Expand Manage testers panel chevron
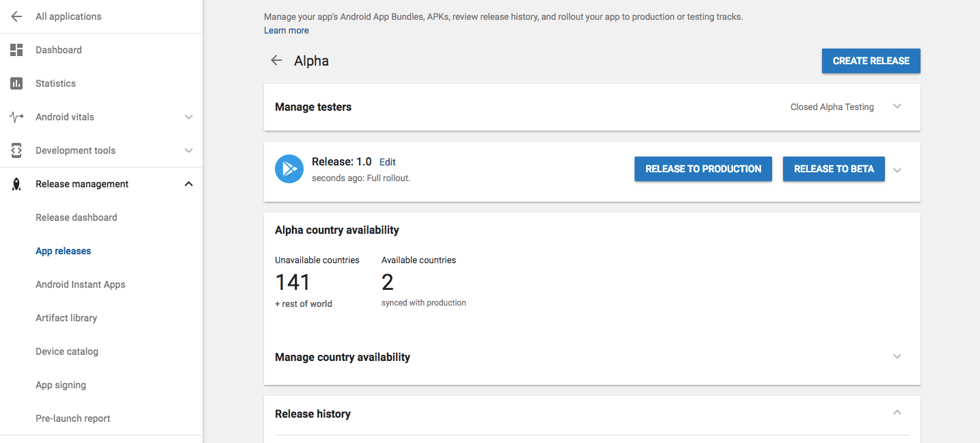The width and height of the screenshot is (980, 443). 897,107
